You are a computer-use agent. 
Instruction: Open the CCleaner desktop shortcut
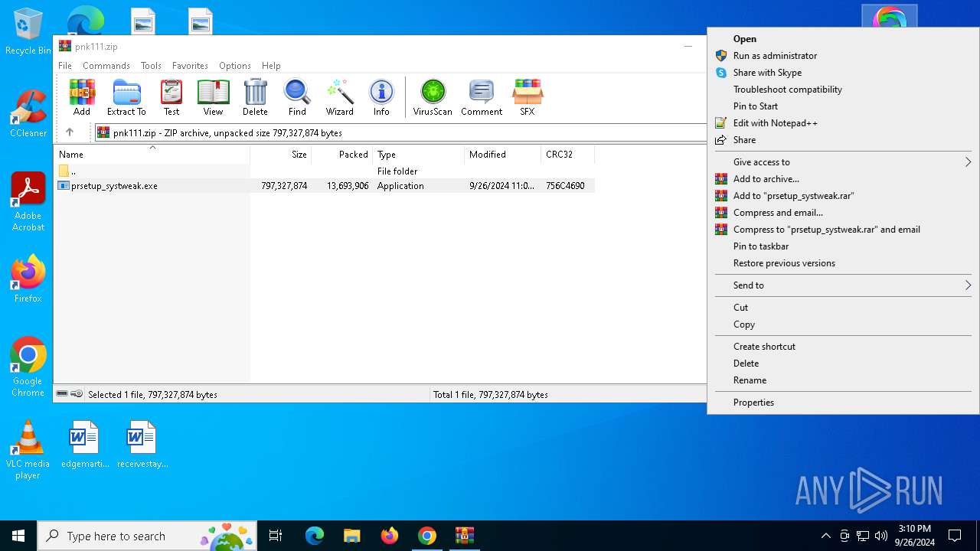pyautogui.click(x=28, y=113)
